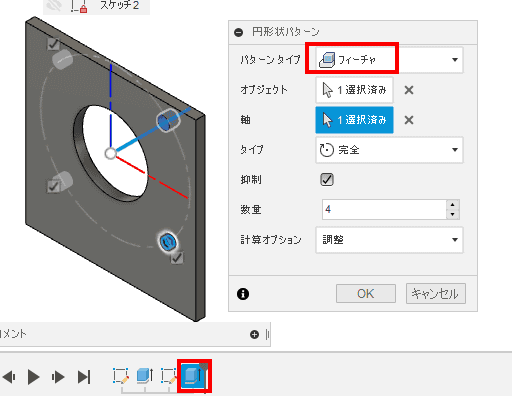The width and height of the screenshot is (512, 396).
Task: Click the 軸 selection button
Action: [354, 120]
